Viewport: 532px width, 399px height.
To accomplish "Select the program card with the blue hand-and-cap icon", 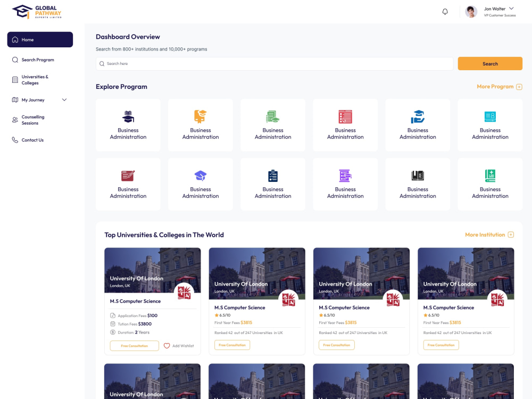I will (x=418, y=125).
